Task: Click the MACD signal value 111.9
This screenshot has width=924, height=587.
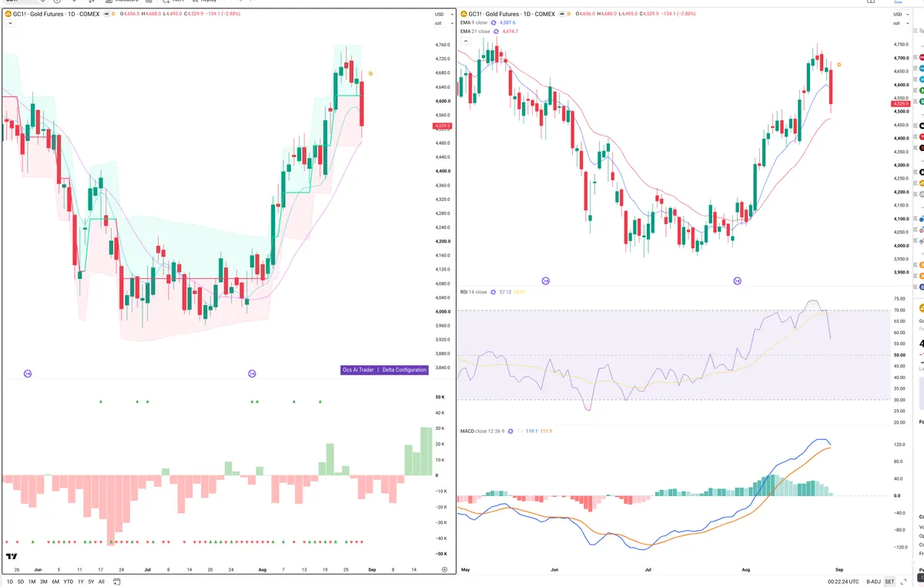Action: [546, 431]
